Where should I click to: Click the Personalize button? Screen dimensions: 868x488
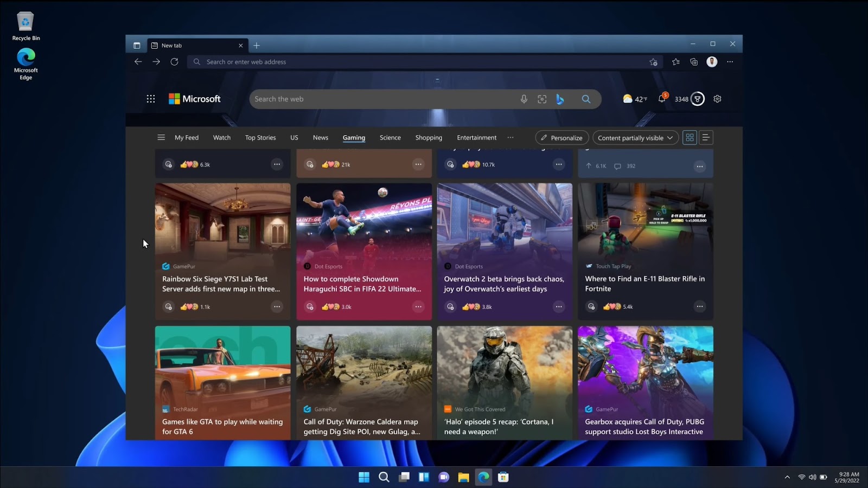[562, 138]
